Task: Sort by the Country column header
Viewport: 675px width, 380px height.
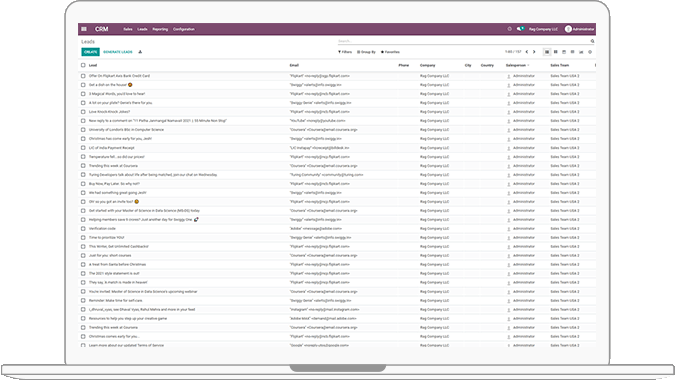Action: (x=487, y=65)
